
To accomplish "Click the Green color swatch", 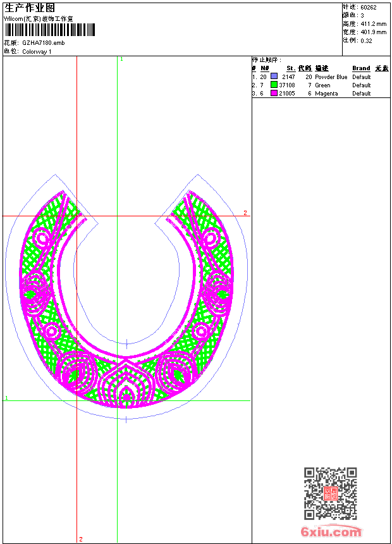I will tap(274, 84).
